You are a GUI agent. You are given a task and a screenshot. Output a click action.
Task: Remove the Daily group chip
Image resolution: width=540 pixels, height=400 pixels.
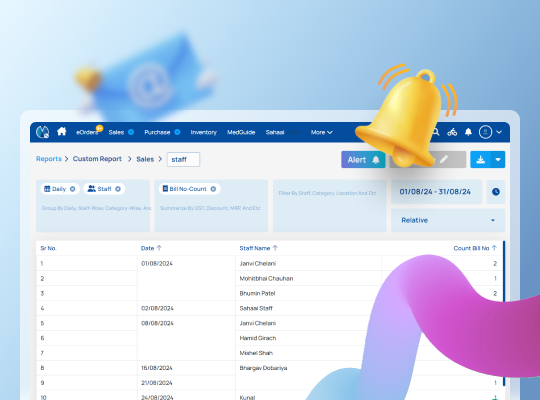pos(72,189)
